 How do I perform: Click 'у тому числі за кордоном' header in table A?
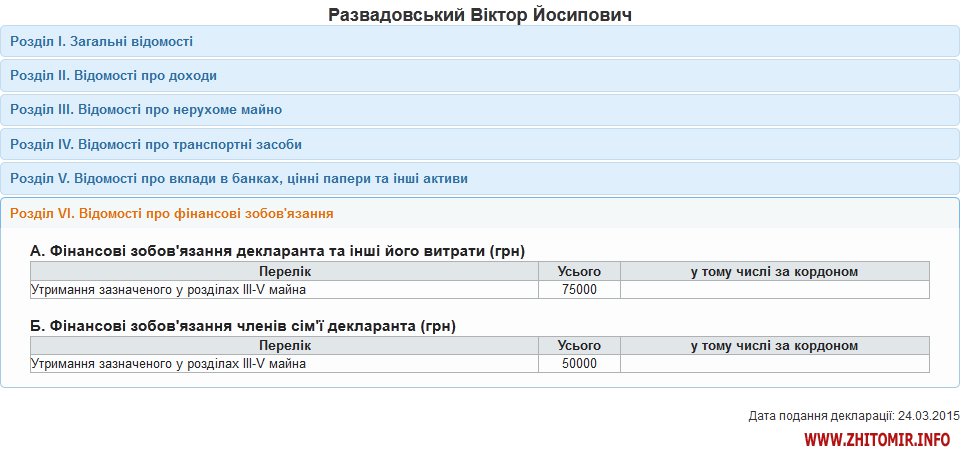[774, 271]
